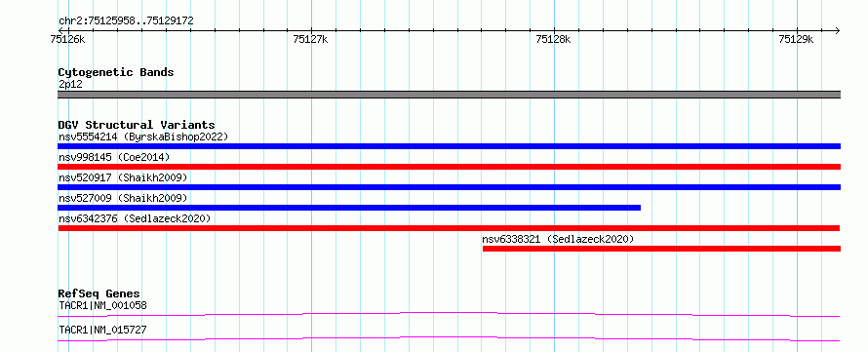
Task: Click the nsv6338321 (Sedlazeck2020) label
Action: [x=558, y=239]
